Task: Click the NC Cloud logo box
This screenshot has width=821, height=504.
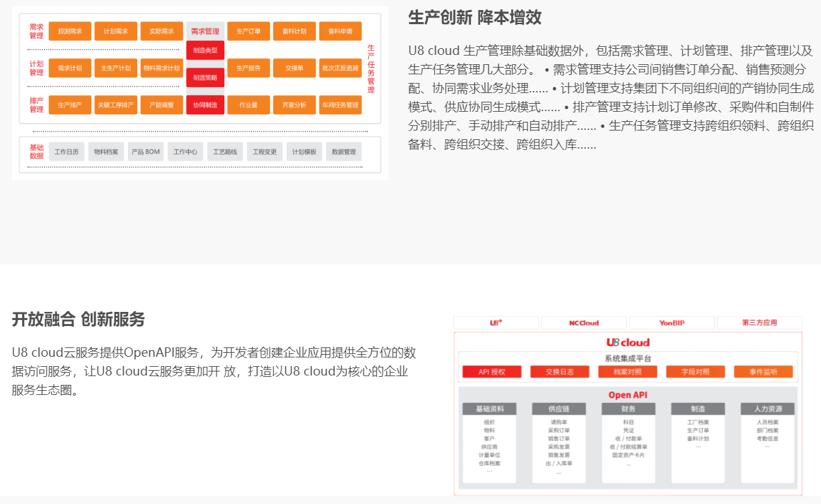Action: 584,323
